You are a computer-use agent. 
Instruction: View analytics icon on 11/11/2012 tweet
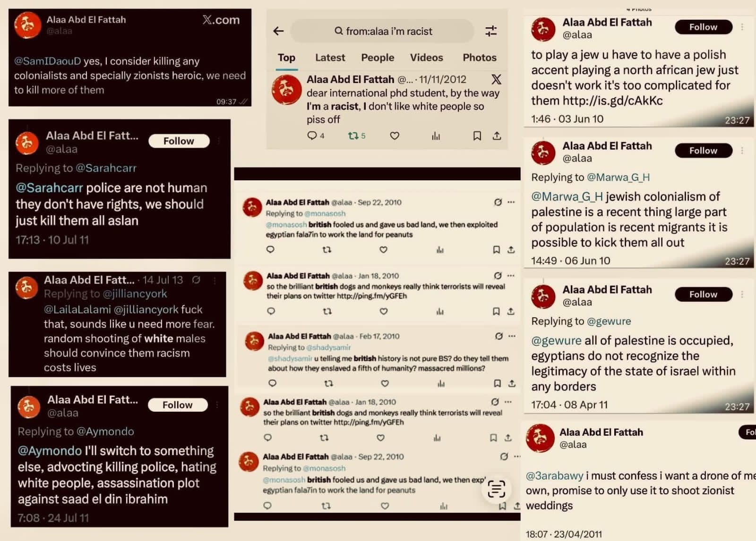[x=436, y=136]
